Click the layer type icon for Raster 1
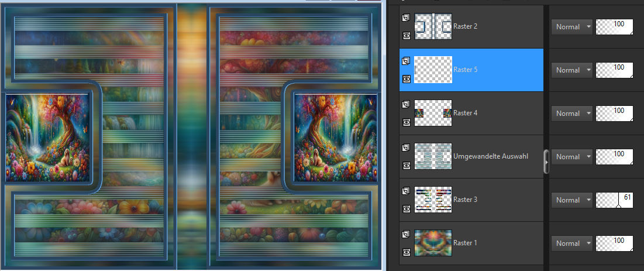 pos(407,235)
